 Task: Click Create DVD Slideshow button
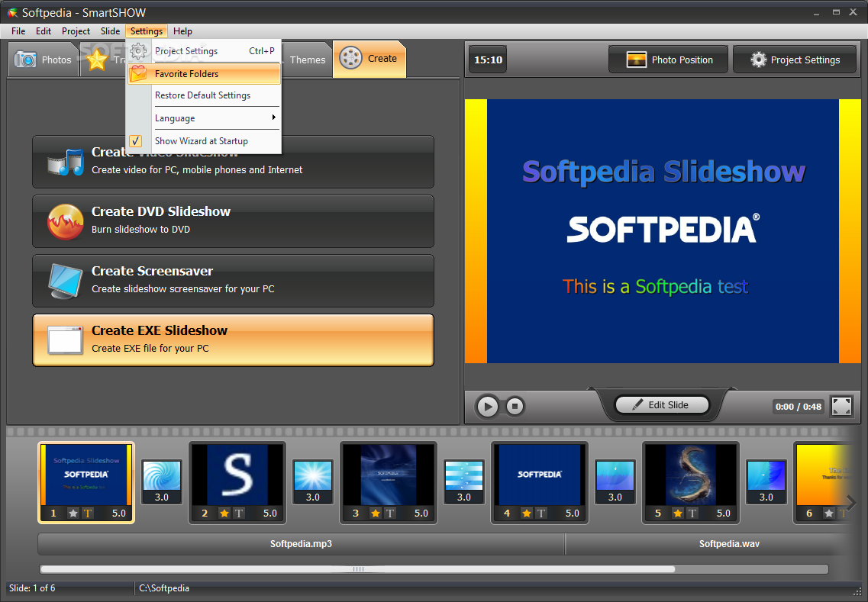click(233, 221)
